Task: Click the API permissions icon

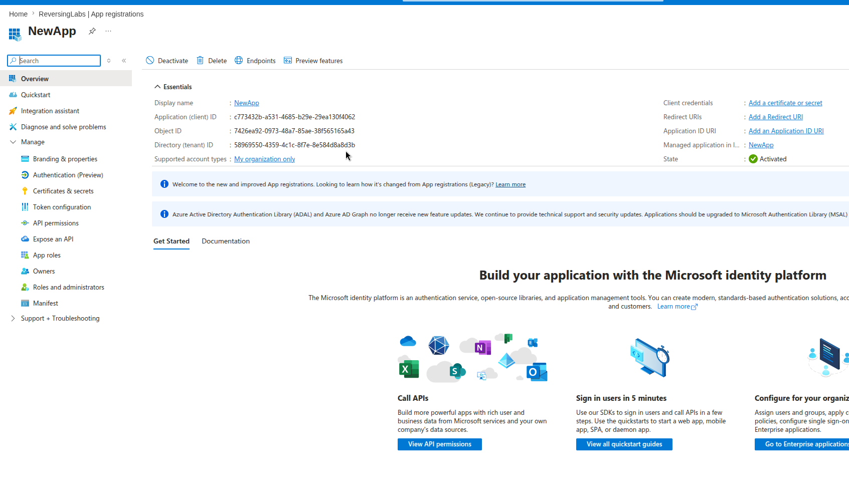Action: [x=25, y=223]
